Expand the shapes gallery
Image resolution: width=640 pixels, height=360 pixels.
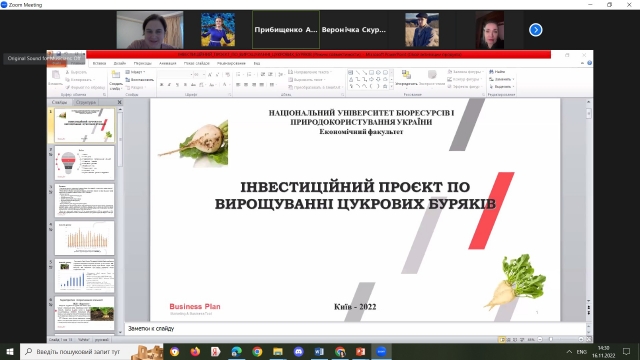391,87
